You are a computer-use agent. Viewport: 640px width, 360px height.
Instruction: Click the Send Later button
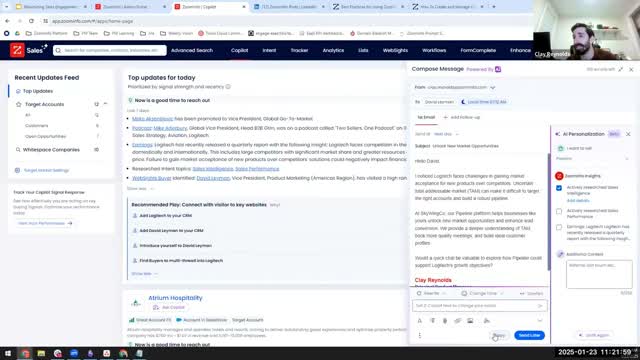[529, 335]
